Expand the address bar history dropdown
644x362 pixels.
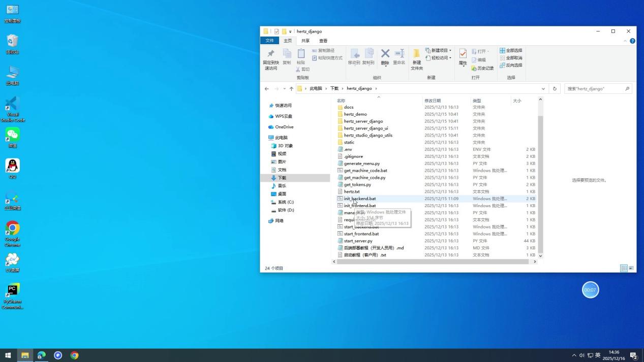pyautogui.click(x=543, y=89)
